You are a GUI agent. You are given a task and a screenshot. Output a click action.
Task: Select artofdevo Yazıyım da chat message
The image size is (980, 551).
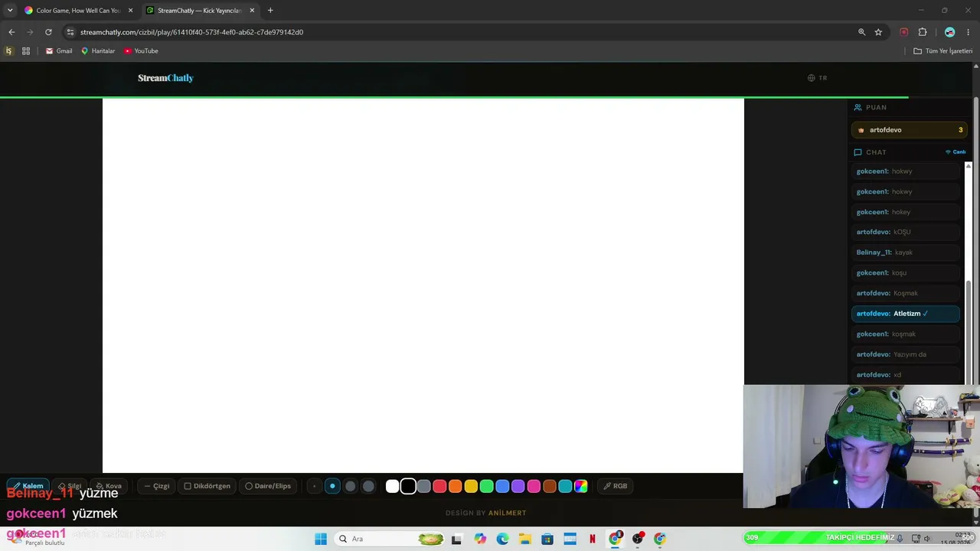click(906, 354)
